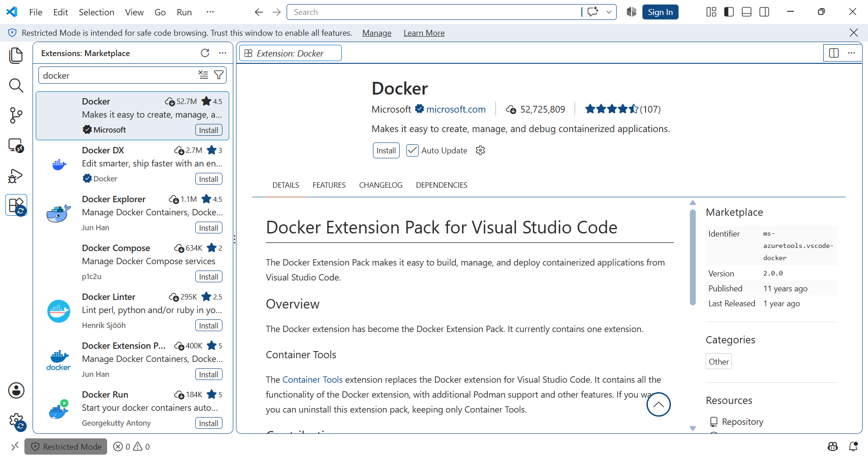
Task: Select the Extension: Docker editor tab
Action: point(290,53)
